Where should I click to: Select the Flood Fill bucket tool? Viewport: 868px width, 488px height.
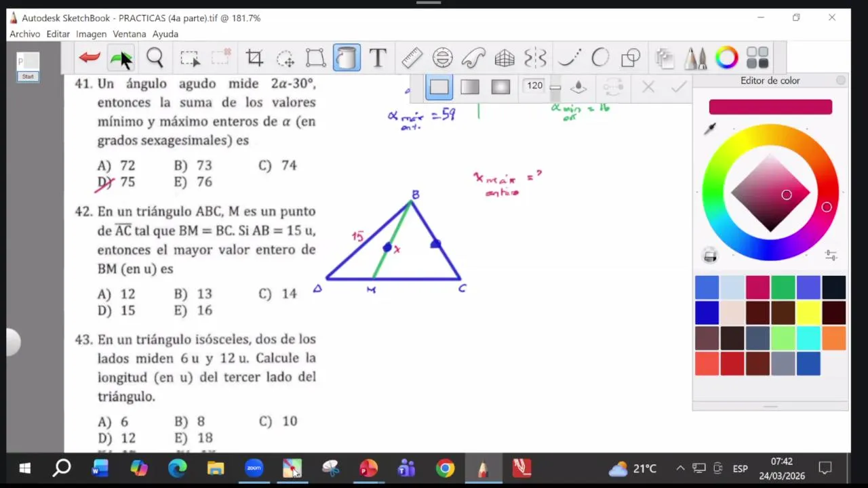coord(347,58)
